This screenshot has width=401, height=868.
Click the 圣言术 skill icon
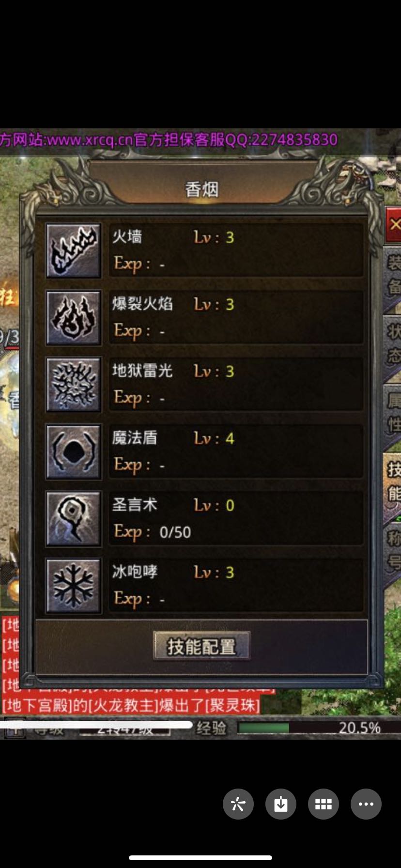click(x=74, y=518)
